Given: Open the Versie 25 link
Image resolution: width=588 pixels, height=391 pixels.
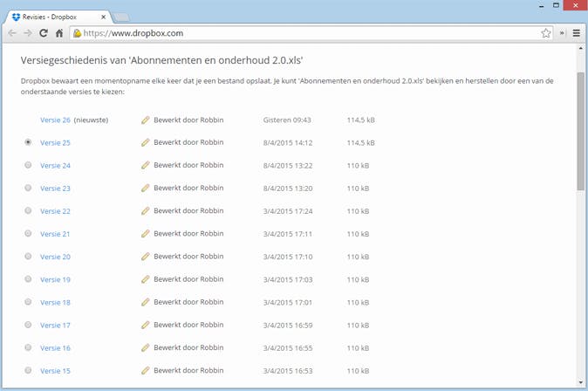Looking at the screenshot, I should pos(55,143).
